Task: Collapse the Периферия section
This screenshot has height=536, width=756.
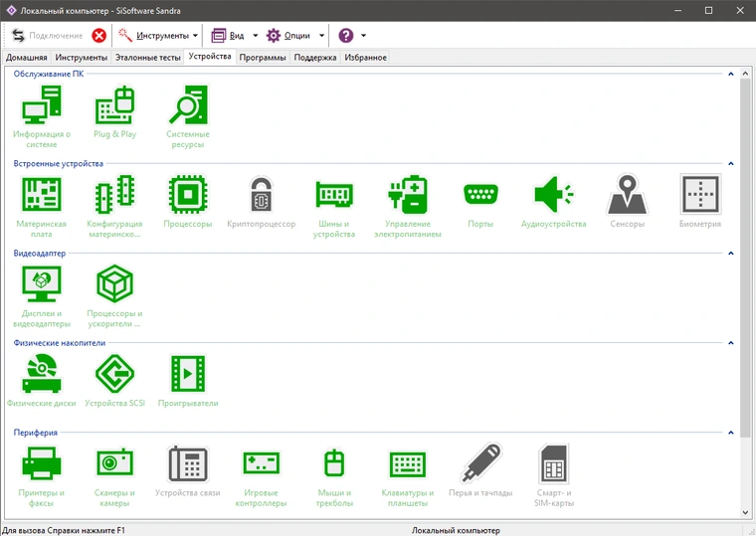Action: click(730, 433)
